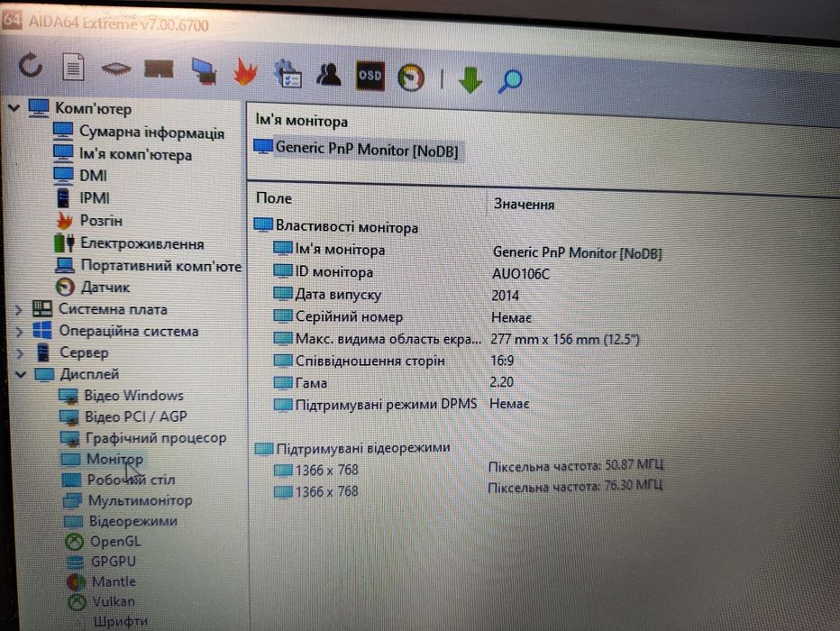Select the Mantle icon item
This screenshot has height=631, width=840.
coord(76,581)
